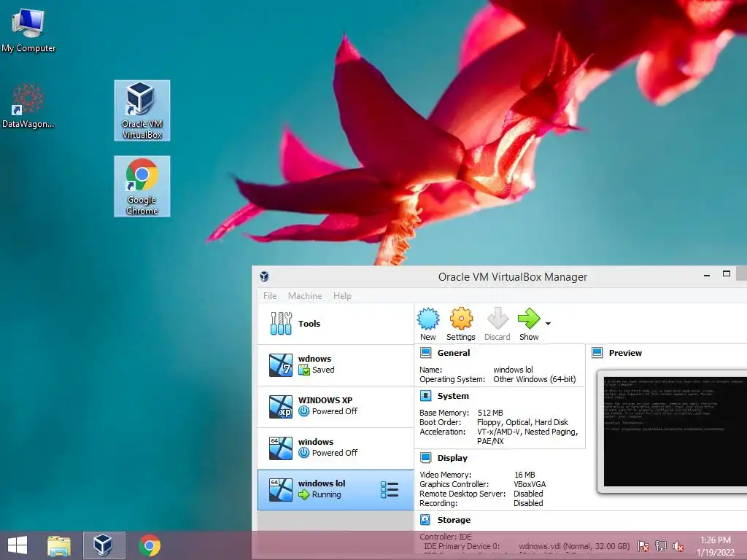Select the windows powered off machine
This screenshot has width=747, height=560.
pyautogui.click(x=336, y=448)
